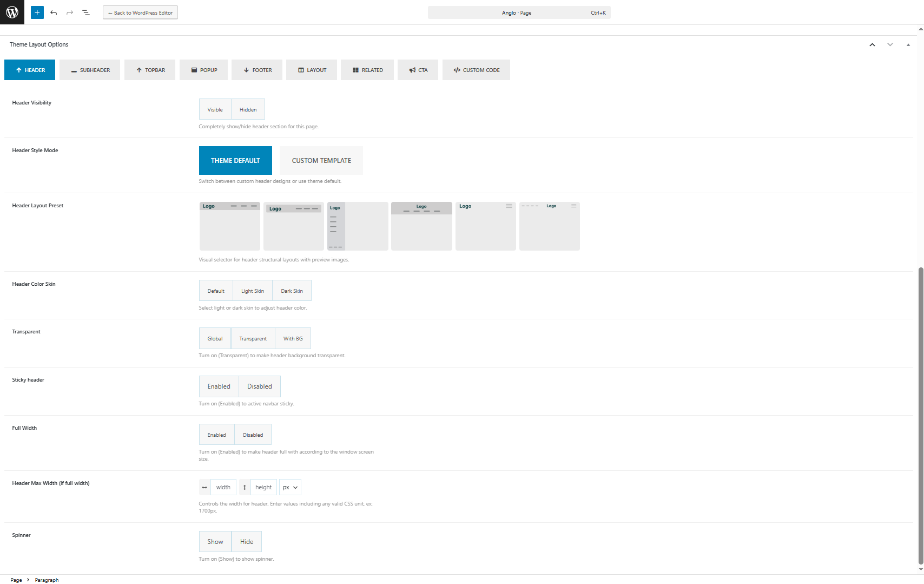Click the blue block inserter plus icon
The width and height of the screenshot is (924, 584).
pos(37,12)
